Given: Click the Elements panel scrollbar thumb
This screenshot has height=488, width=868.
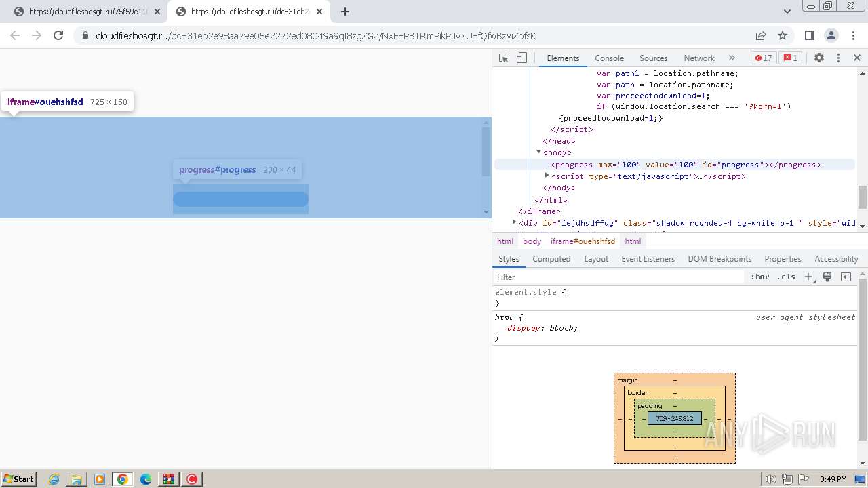Looking at the screenshot, I should [862, 197].
